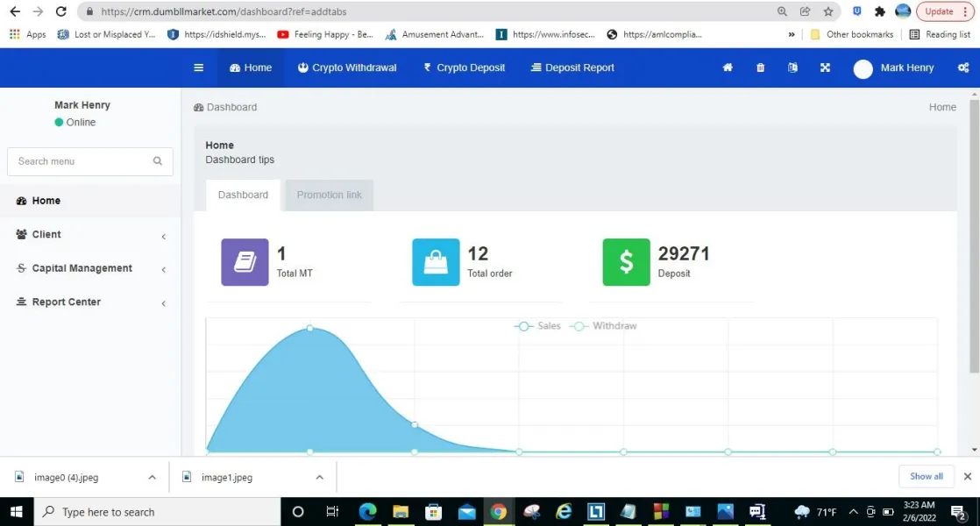Viewport: 980px width, 526px height.
Task: Click Show all downloads button
Action: (x=926, y=476)
